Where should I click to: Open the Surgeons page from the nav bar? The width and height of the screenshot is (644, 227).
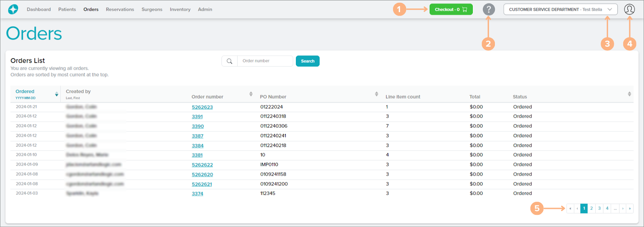pos(152,9)
